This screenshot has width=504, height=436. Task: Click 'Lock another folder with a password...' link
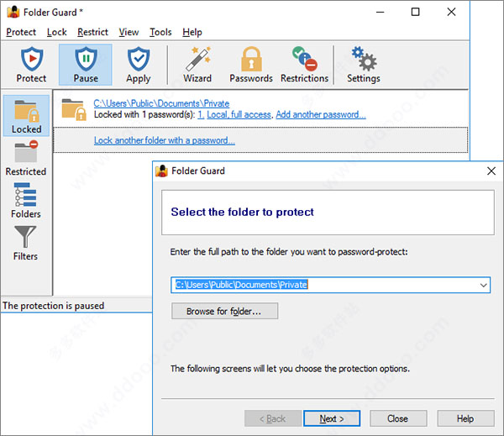[x=165, y=140]
